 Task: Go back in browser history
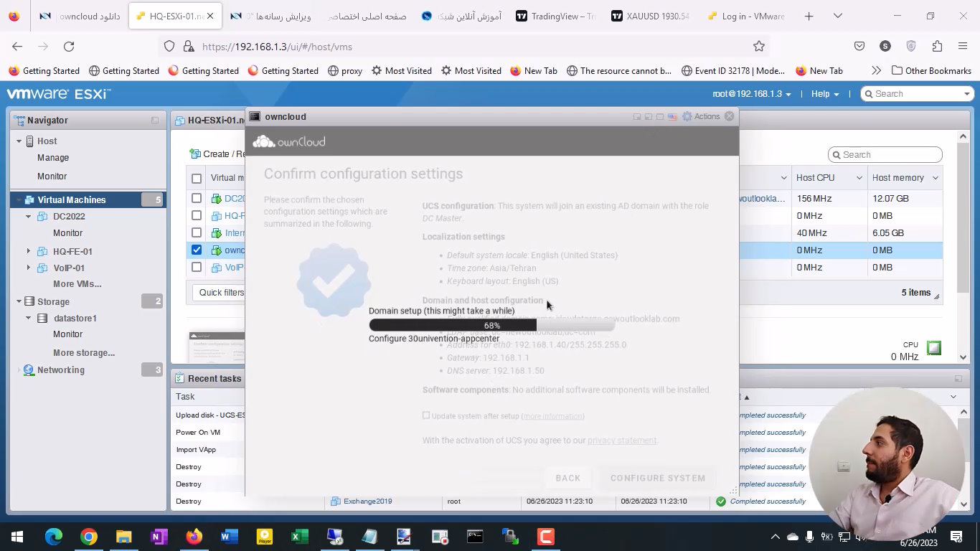tap(17, 46)
